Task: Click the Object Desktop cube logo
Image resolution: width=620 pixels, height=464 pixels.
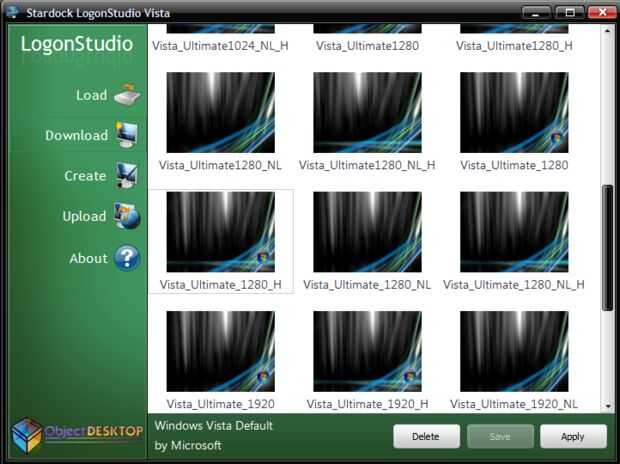Action: click(x=26, y=435)
